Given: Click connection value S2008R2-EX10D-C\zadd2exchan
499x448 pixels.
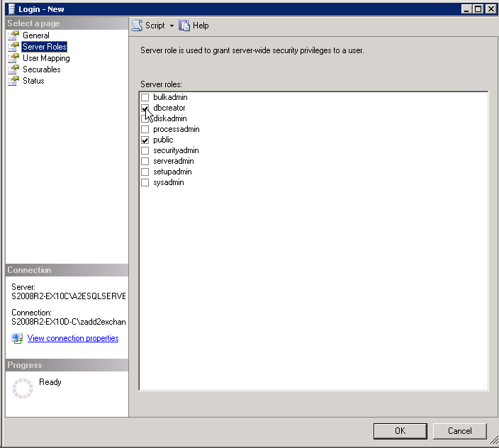Looking at the screenshot, I should coord(69,322).
